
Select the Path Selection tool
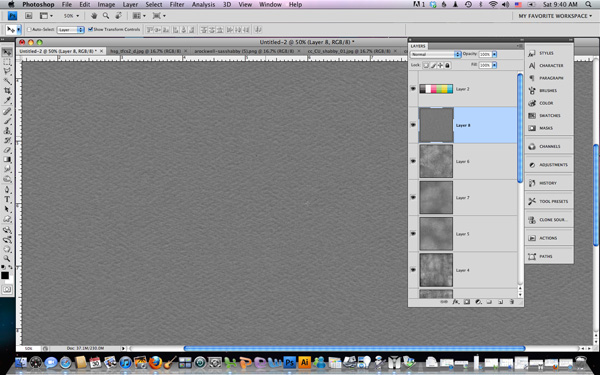tap(7, 209)
